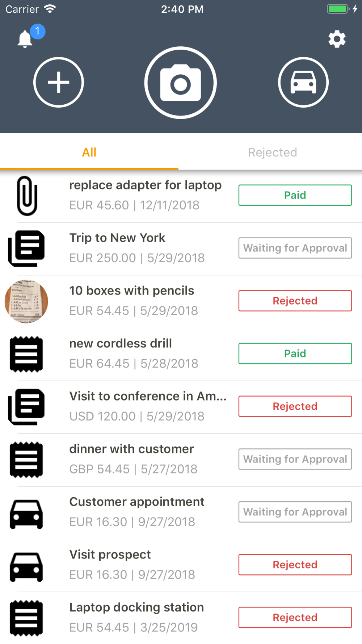
Task: Tap Rejected status on Visit prospect
Action: [295, 565]
